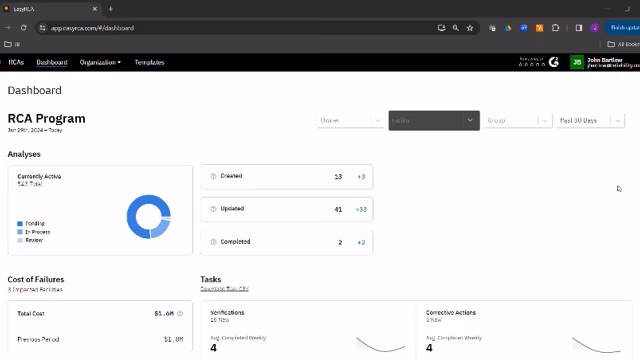This screenshot has height=360, width=640.
Task: Open the All Bookmarks folder
Action: pyautogui.click(x=624, y=44)
